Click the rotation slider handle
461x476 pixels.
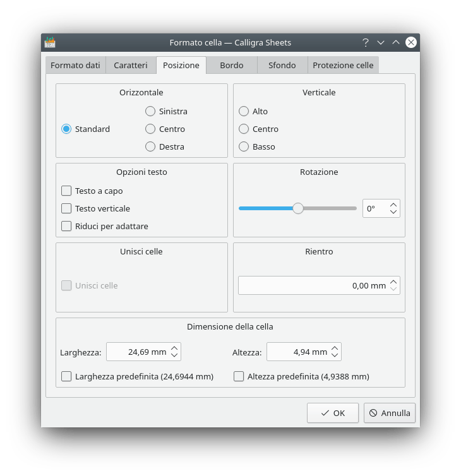298,208
